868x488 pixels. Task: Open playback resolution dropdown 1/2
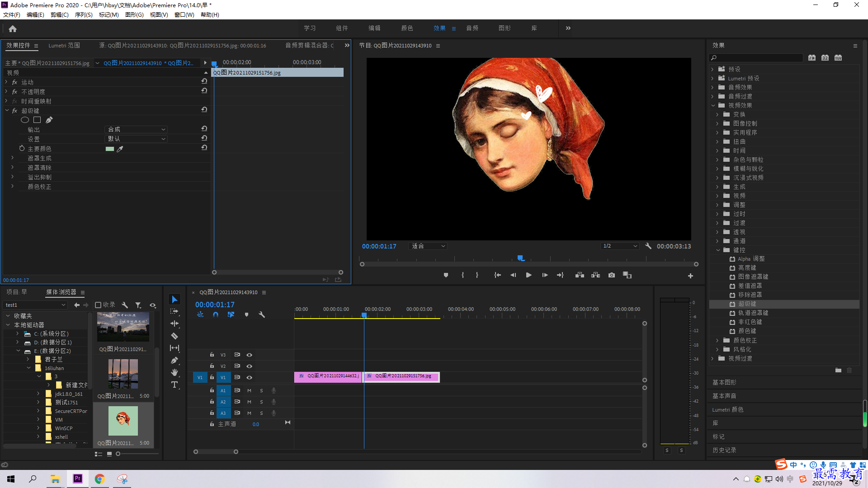tap(620, 246)
